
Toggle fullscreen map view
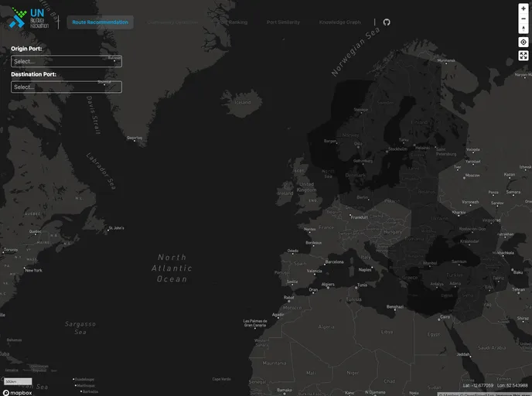pos(523,56)
